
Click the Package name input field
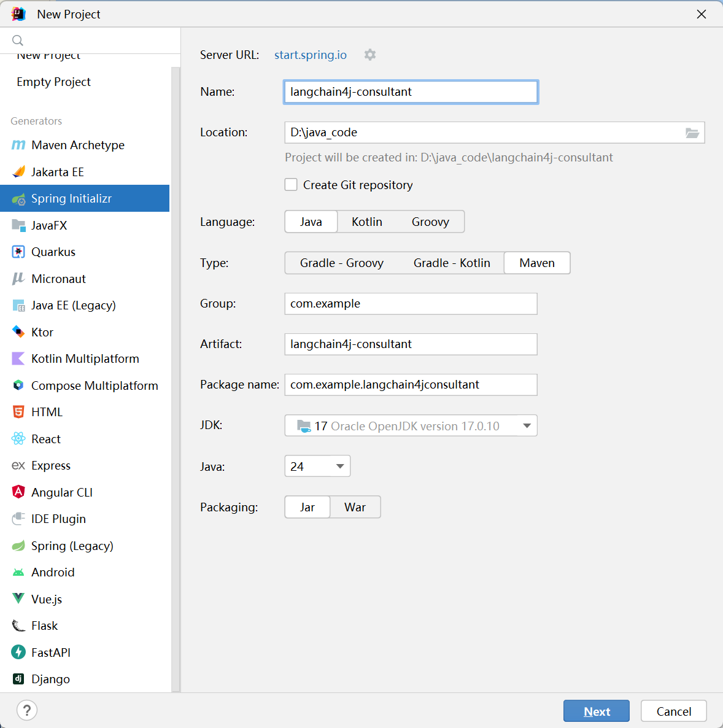click(x=411, y=385)
